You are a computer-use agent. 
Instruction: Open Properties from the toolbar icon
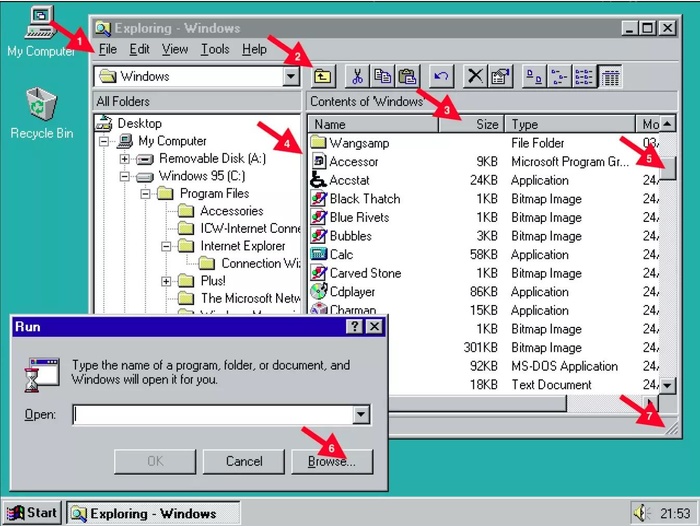point(500,76)
